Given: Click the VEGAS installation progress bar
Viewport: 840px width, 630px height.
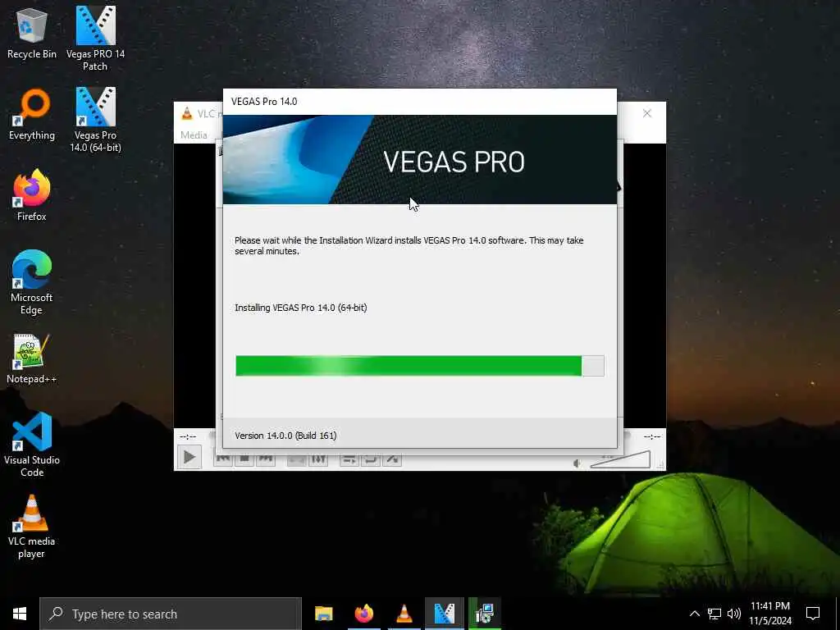Looking at the screenshot, I should coord(420,366).
